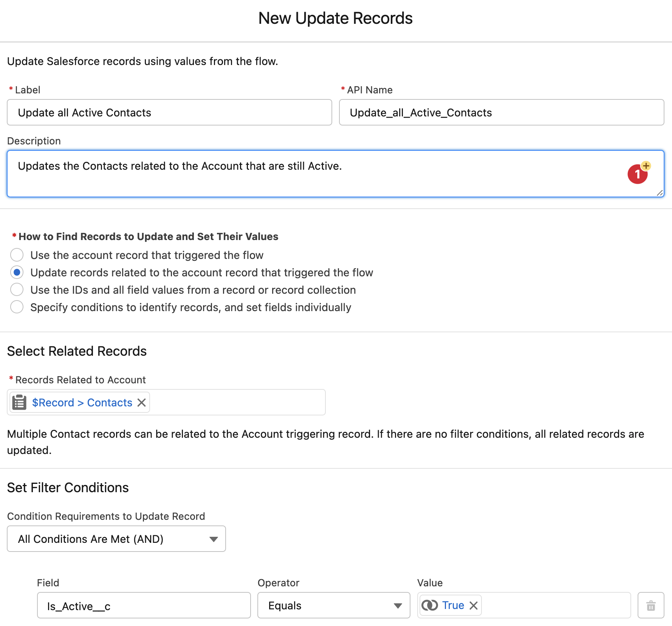
Task: Click the Label input field
Action: pos(169,112)
